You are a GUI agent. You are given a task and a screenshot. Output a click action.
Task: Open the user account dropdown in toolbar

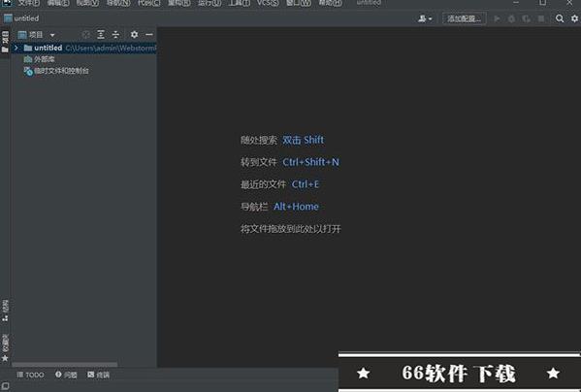point(425,18)
